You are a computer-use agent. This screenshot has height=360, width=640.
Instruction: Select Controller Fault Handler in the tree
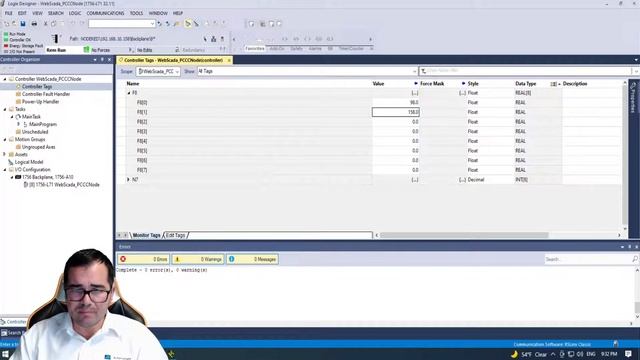(x=46, y=94)
